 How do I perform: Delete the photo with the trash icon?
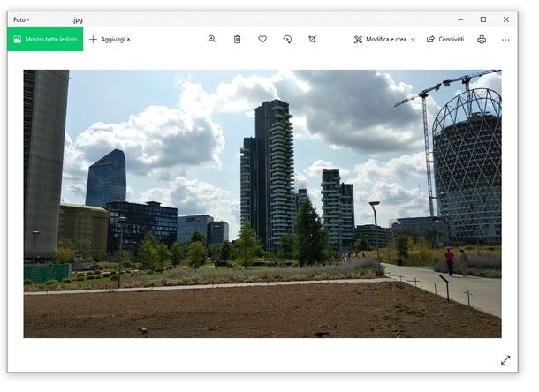point(237,40)
